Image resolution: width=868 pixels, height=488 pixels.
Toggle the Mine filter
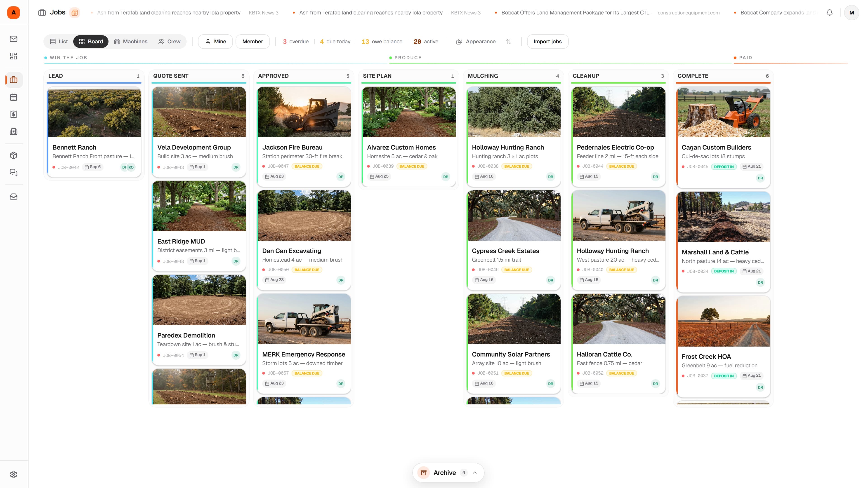(x=215, y=41)
